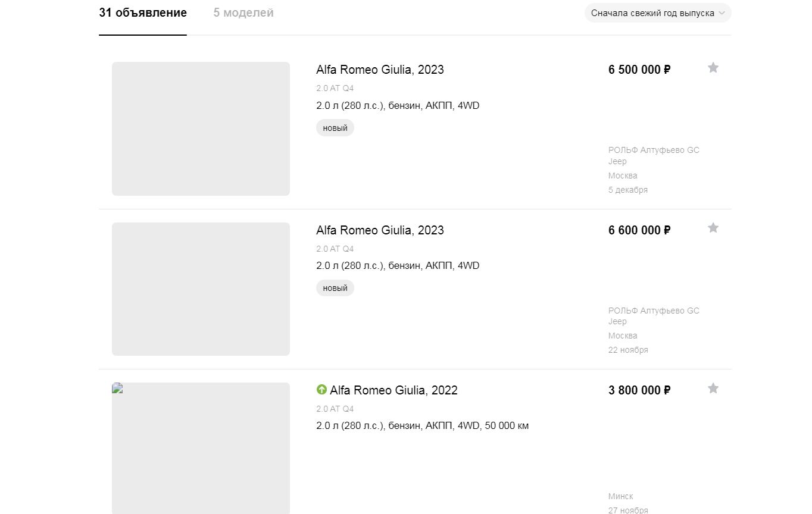Add the 3 800 000 ₽ listing to favorites
The width and height of the screenshot is (812, 514).
pyautogui.click(x=713, y=388)
